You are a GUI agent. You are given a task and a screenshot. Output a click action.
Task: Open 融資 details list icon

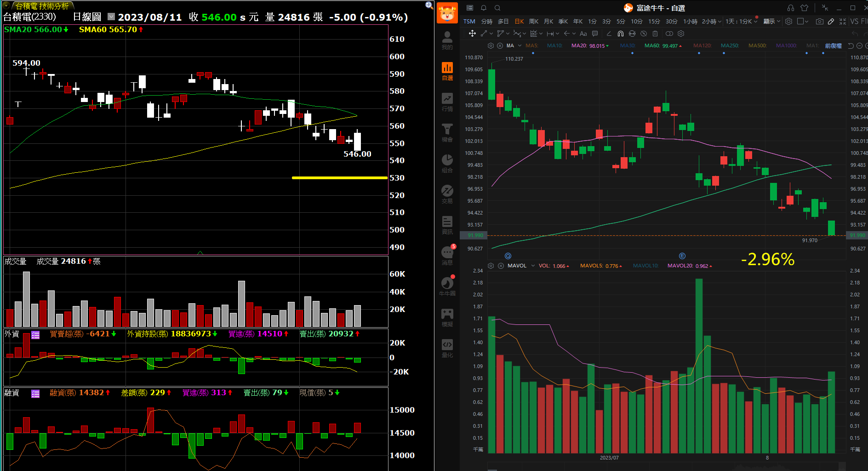(35, 393)
